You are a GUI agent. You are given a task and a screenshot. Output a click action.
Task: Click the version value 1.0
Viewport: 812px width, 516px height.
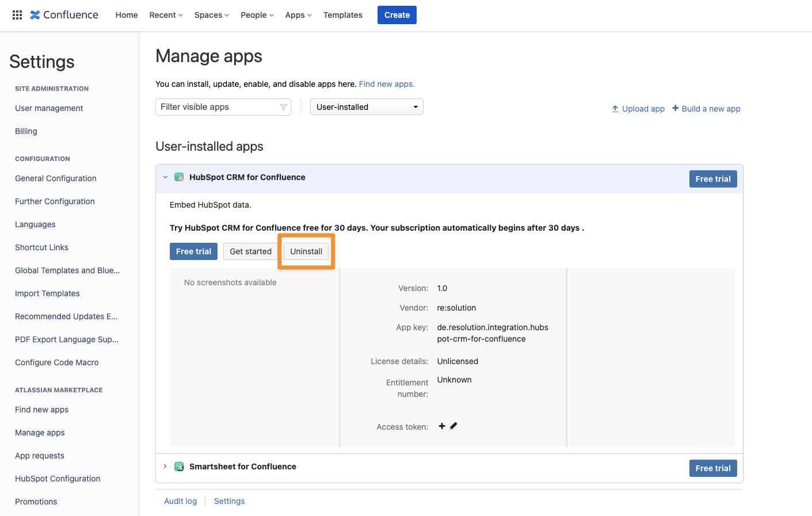[442, 288]
